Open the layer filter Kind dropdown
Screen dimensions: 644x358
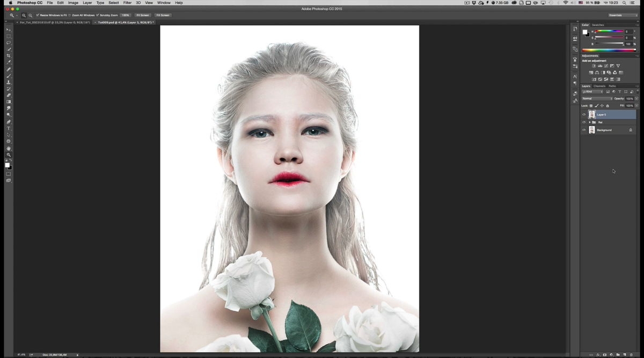click(x=592, y=92)
